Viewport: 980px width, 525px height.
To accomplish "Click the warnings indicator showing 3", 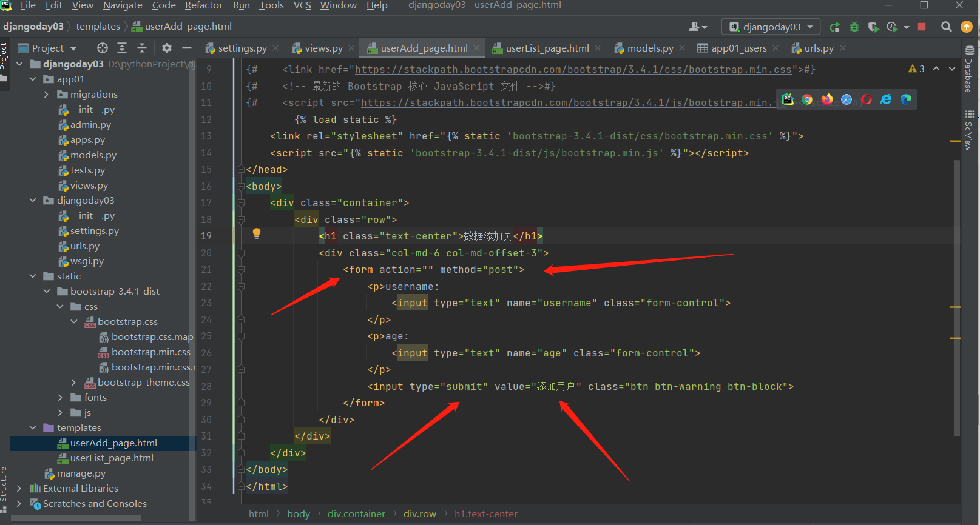I will click(916, 69).
